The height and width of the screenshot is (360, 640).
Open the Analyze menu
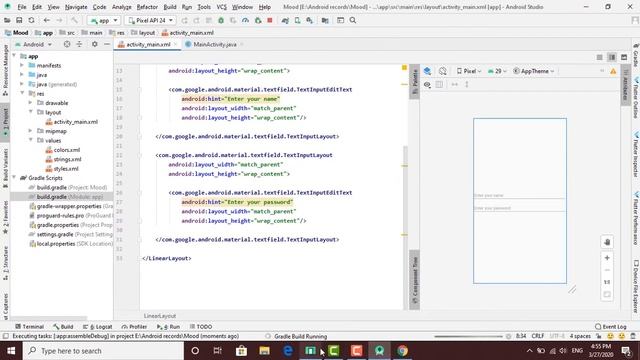pos(122,7)
